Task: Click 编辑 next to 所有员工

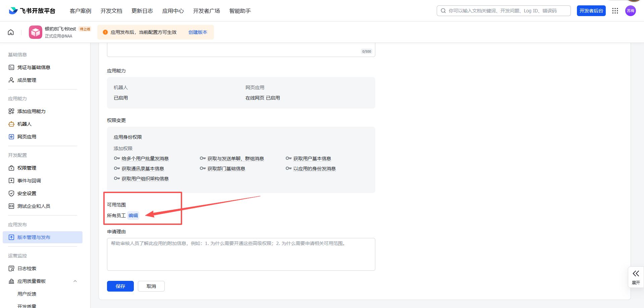Action: (133, 215)
